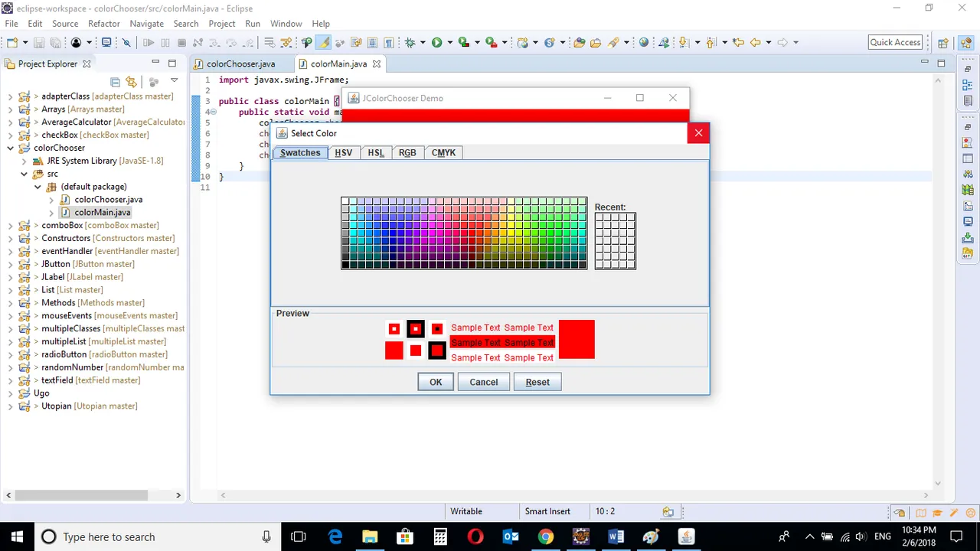Click Save icon in Eclipse toolbar
Screen dimensions: 980x551
tap(40, 43)
